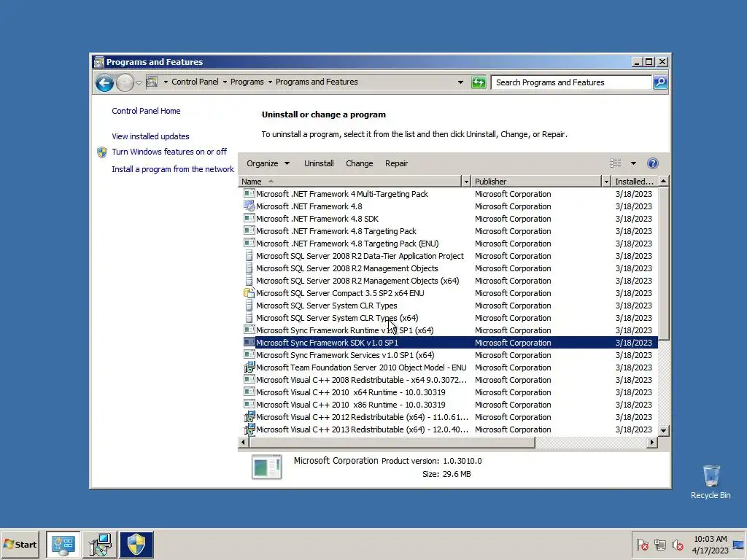This screenshot has width=747, height=560.
Task: Click the Action Center flag tray icon
Action: [x=642, y=545]
